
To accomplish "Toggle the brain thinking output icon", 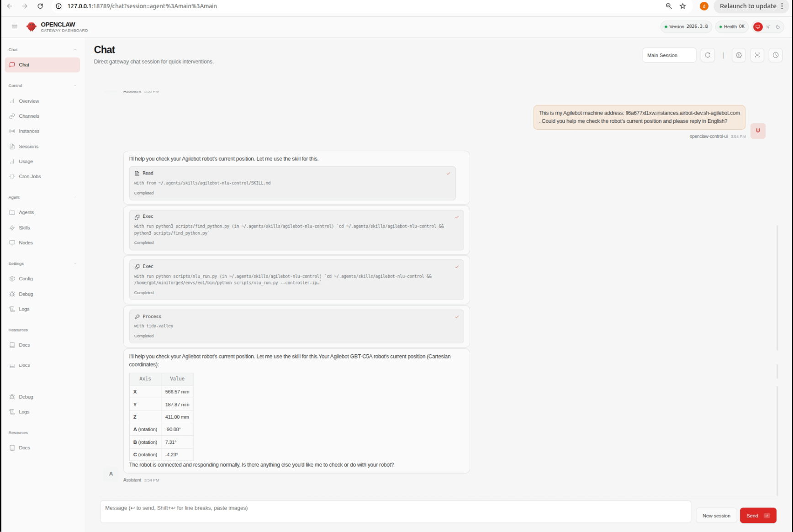I will click(739, 55).
